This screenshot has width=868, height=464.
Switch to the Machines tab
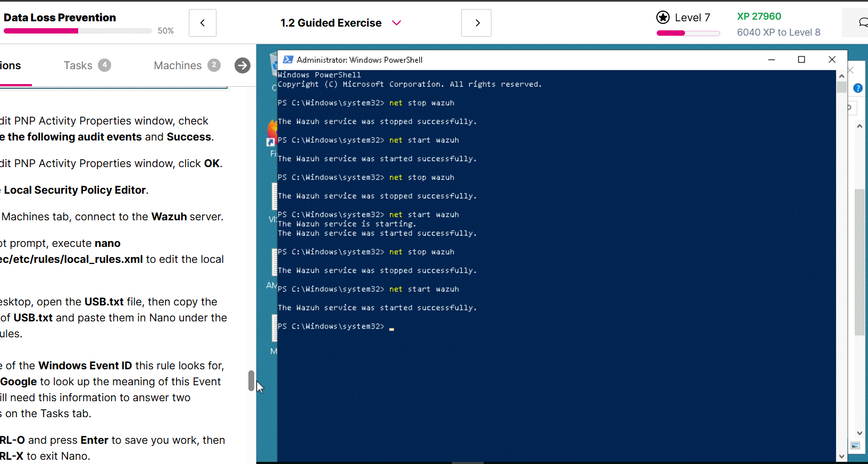pos(178,65)
